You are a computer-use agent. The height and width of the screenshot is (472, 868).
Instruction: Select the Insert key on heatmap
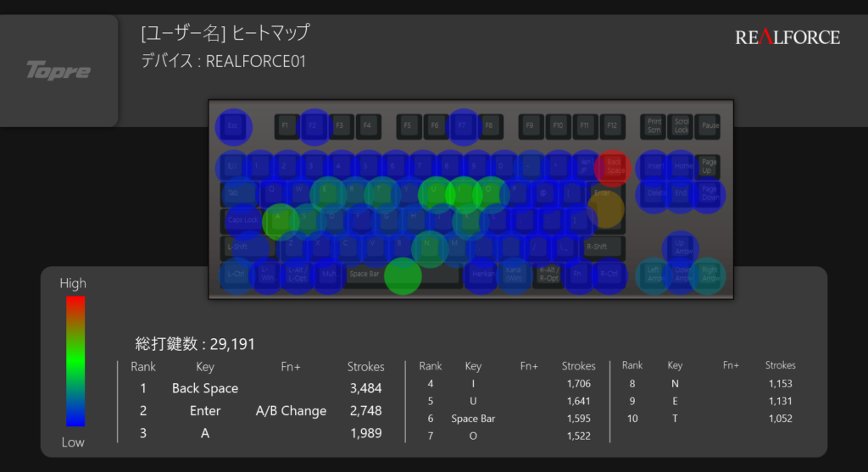coord(654,167)
